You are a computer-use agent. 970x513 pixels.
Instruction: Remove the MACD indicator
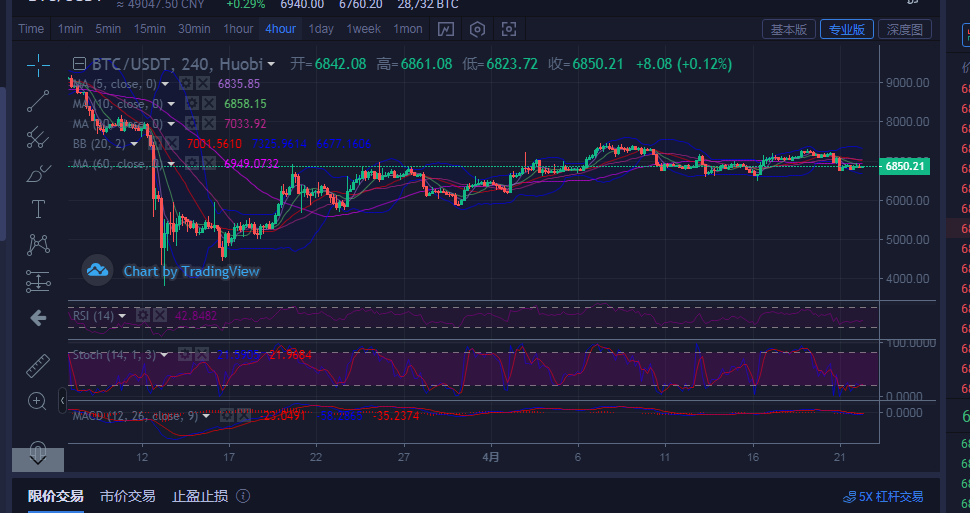pos(244,416)
